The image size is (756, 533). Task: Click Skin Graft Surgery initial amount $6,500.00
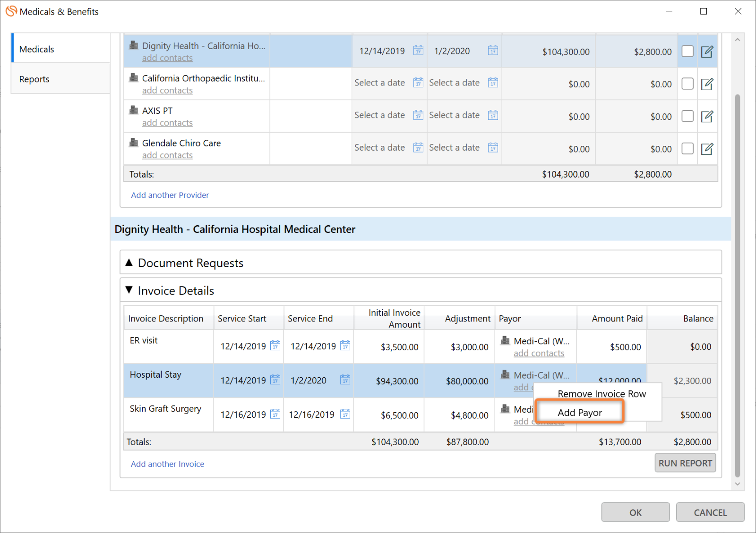point(400,415)
